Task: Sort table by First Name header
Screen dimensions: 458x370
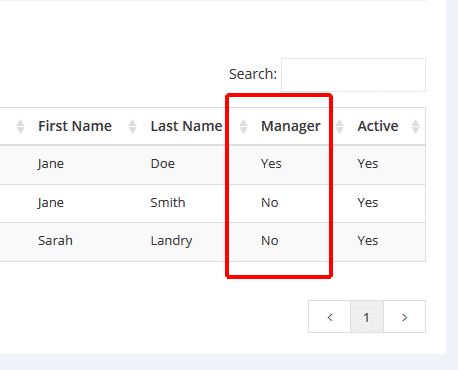Action: click(x=75, y=126)
